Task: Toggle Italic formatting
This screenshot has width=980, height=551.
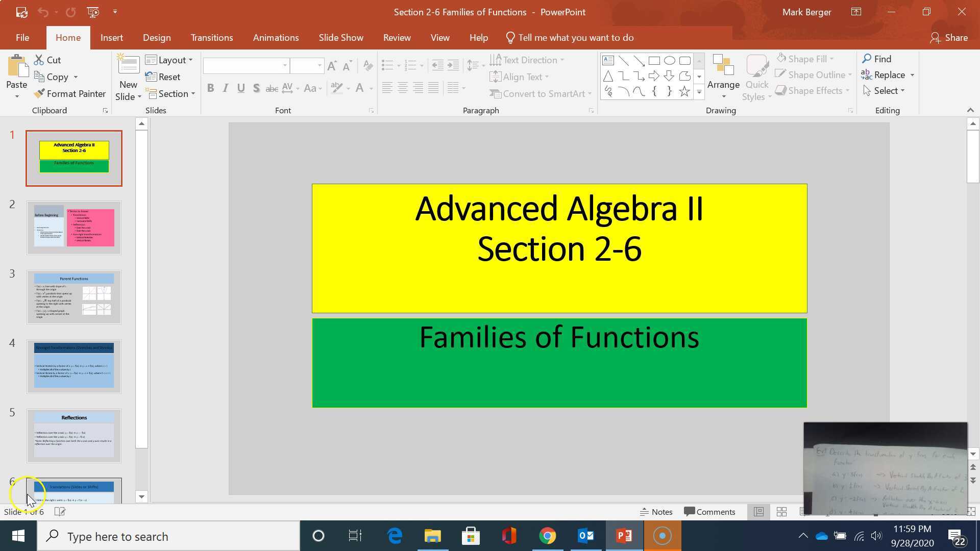Action: pos(226,88)
